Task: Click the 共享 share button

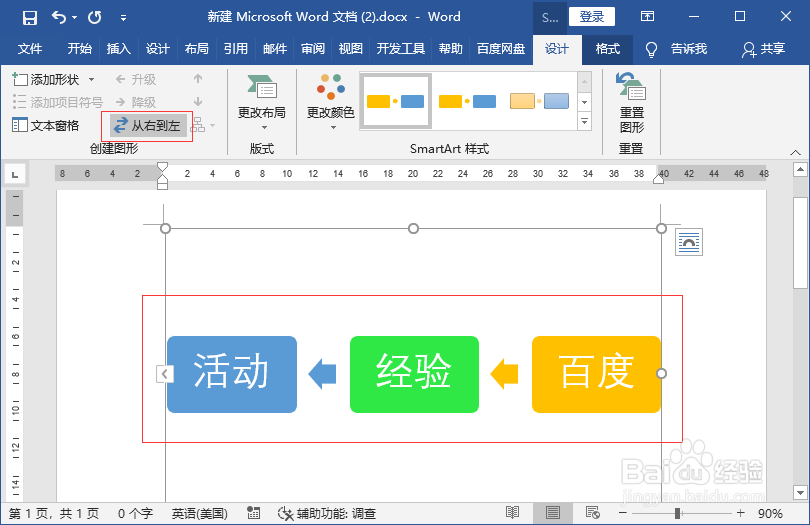Action: (x=764, y=49)
